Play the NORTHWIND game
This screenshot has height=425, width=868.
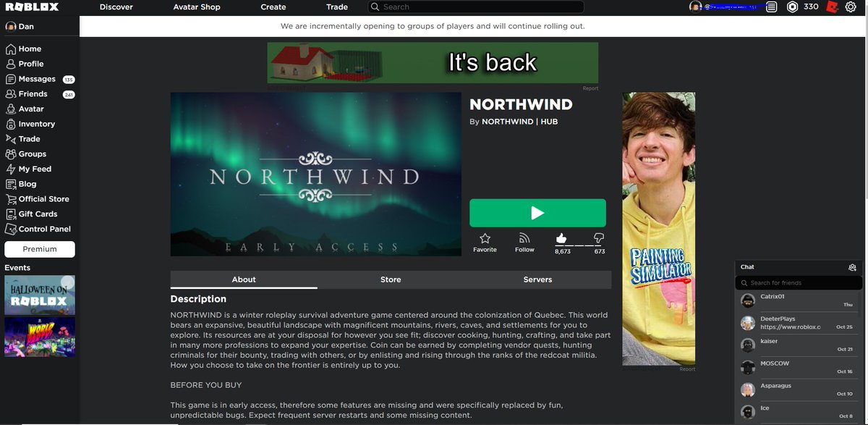(x=537, y=213)
